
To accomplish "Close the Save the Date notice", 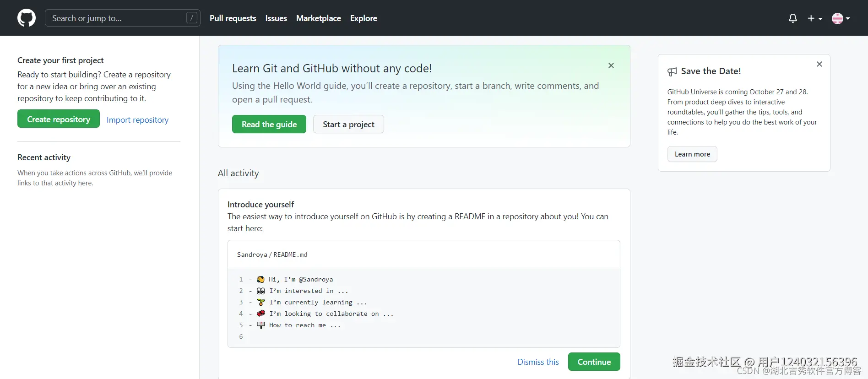I will 819,64.
